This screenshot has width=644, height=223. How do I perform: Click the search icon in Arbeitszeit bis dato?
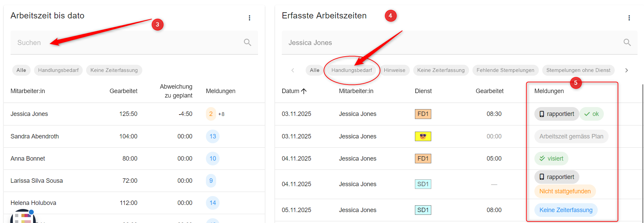(247, 42)
